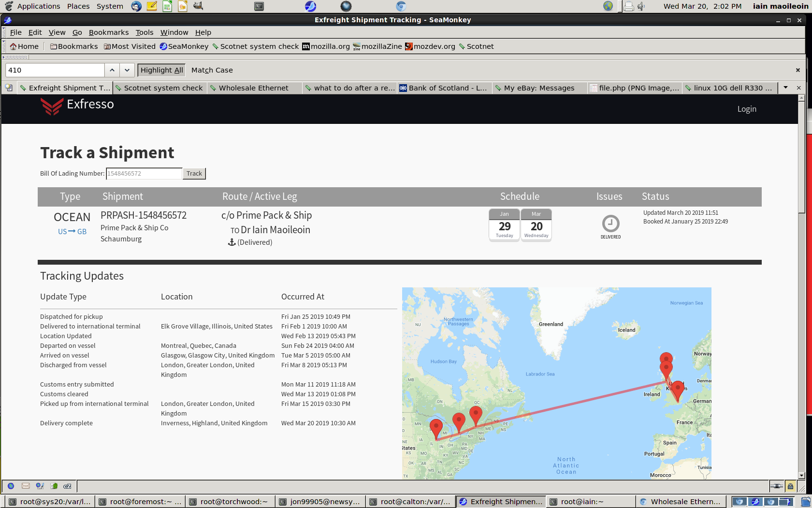The height and width of the screenshot is (508, 812).
Task: Open the spreadsheet launcher in the top panel
Action: [167, 6]
